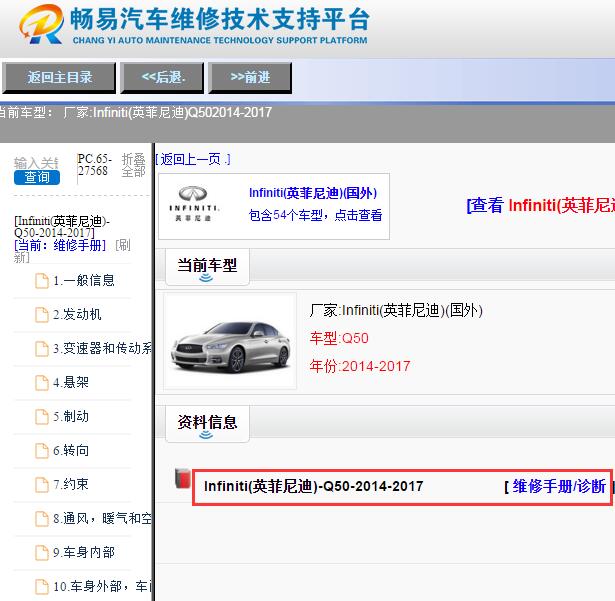Screen dimensions: 615x601
Task: Go forward with the >>前进 button
Action: pyautogui.click(x=250, y=77)
